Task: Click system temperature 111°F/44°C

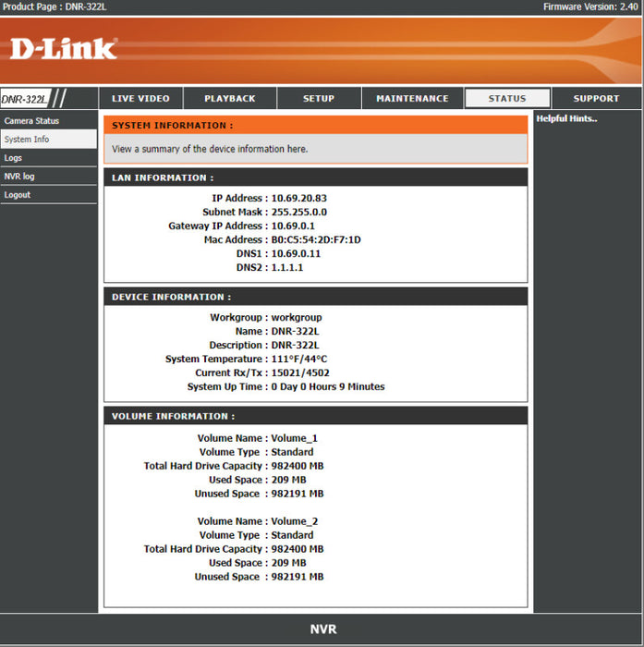Action: click(x=299, y=359)
